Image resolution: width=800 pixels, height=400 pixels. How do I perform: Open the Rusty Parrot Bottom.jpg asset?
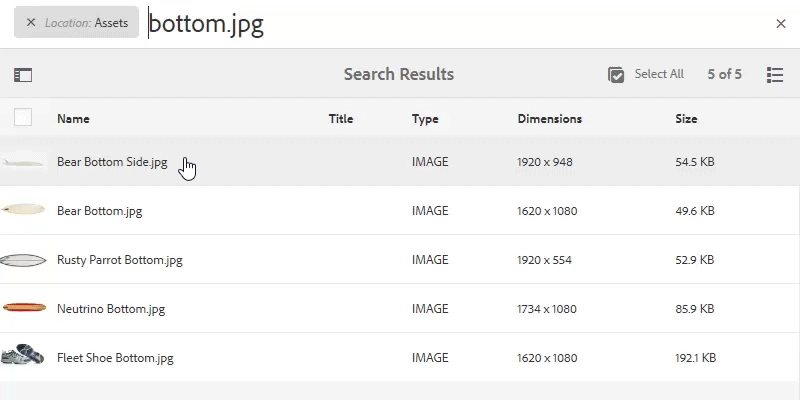click(120, 260)
